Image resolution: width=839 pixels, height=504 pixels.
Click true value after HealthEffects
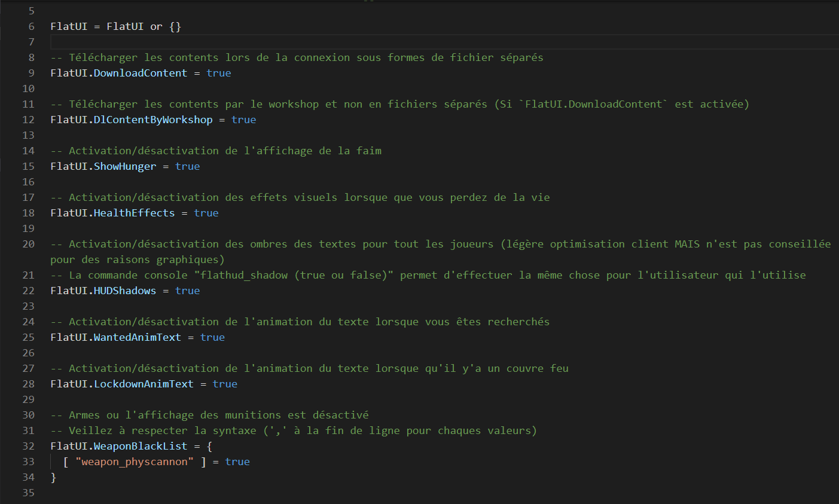(x=206, y=213)
